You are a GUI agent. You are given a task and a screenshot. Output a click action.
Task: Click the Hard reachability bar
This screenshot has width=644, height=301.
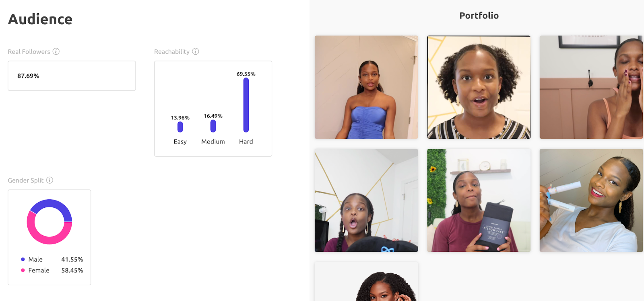coord(246,105)
